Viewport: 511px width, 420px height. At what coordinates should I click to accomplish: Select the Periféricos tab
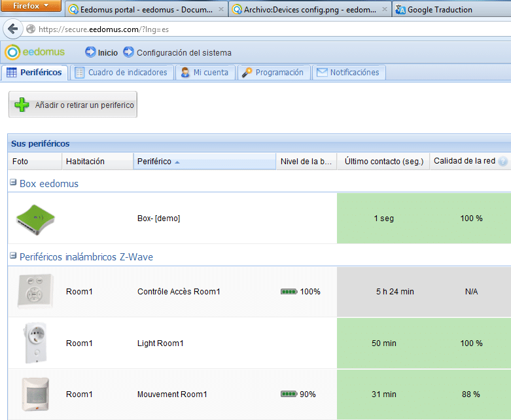click(x=35, y=73)
